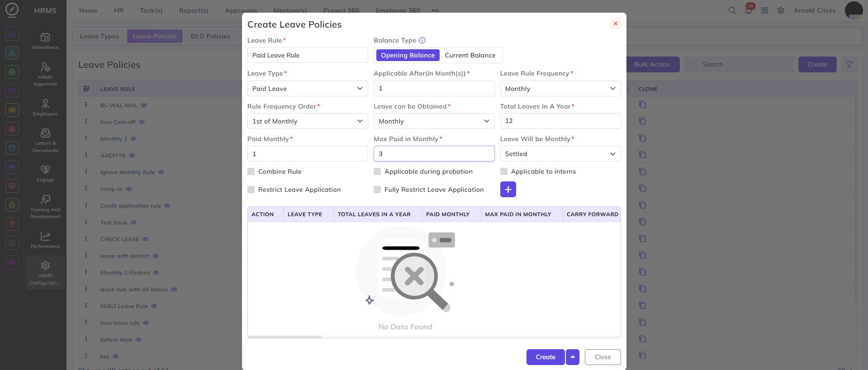
Task: Click the Paid Monthly input field
Action: point(308,154)
